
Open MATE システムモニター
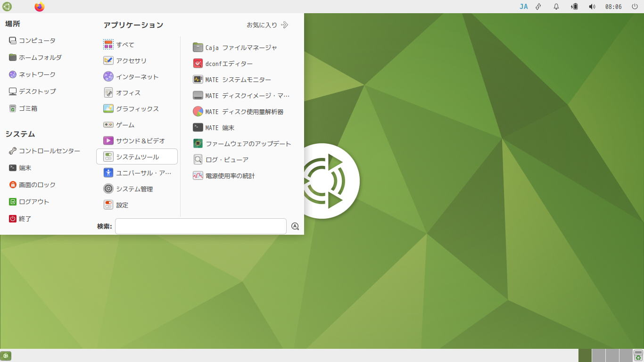click(232, 80)
